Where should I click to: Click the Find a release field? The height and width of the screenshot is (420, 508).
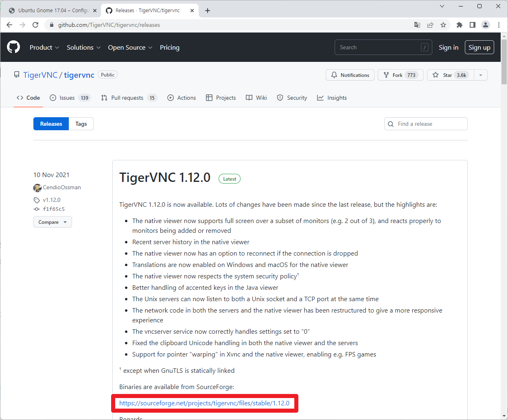[x=426, y=124]
